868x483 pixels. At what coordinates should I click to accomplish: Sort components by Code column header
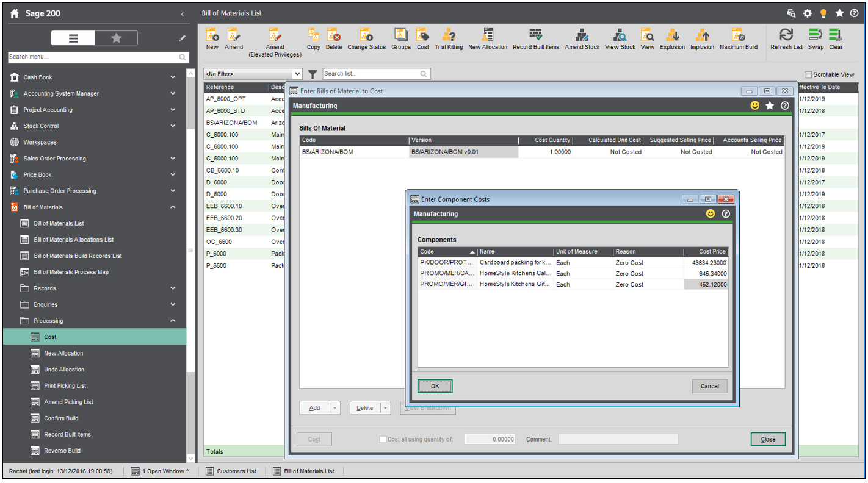coord(447,252)
